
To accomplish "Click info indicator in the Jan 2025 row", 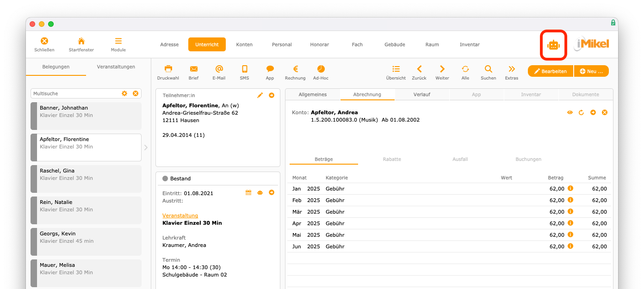I will click(570, 188).
